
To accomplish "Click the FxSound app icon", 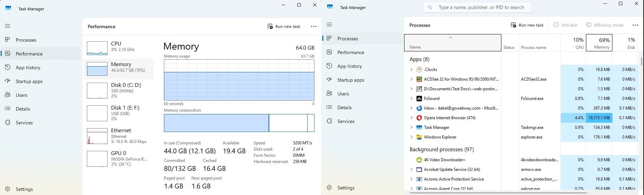I will pos(419,99).
